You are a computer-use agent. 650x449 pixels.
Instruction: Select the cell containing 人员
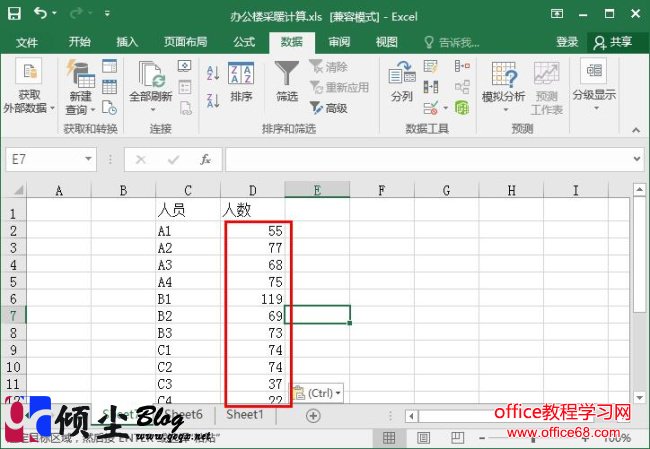click(x=188, y=210)
